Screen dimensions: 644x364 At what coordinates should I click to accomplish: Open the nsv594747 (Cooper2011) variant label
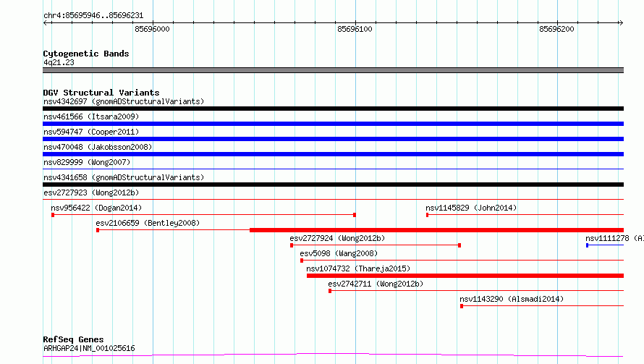click(x=91, y=132)
